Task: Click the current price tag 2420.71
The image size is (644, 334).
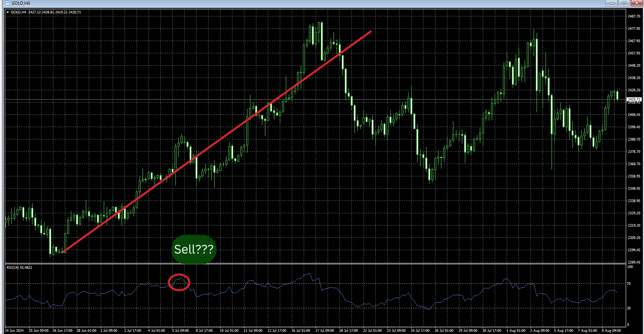Action: click(634, 100)
